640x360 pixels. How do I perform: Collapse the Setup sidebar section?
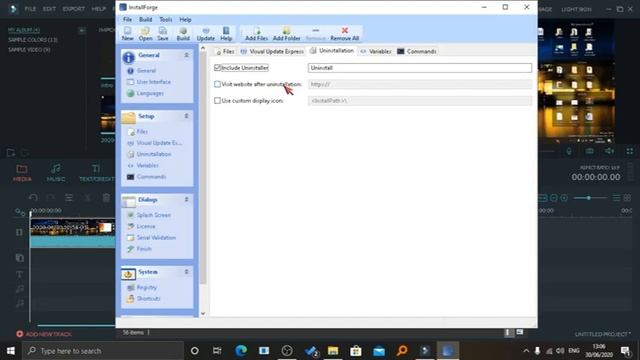pyautogui.click(x=187, y=116)
